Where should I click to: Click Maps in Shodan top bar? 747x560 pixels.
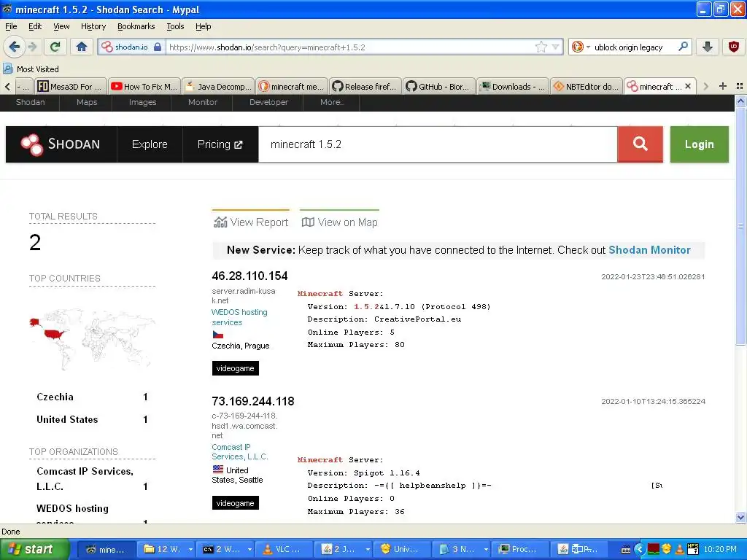coord(87,102)
